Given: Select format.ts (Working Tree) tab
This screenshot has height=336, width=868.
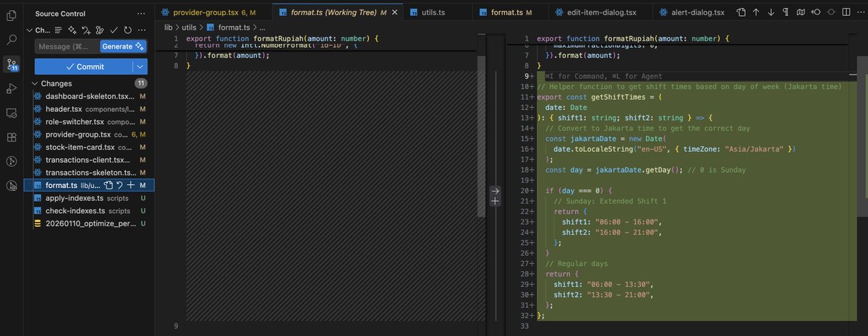Looking at the screenshot, I should (337, 12).
